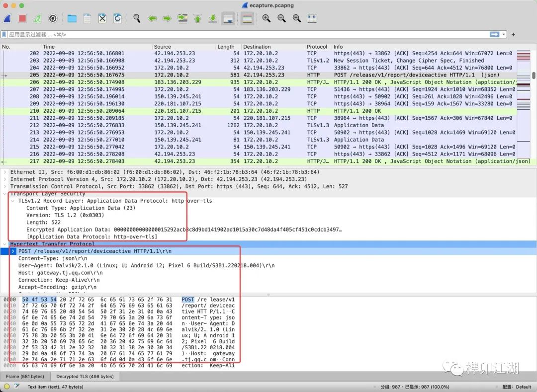Open expert information in status bar
The image size is (537, 392).
(x=7, y=387)
